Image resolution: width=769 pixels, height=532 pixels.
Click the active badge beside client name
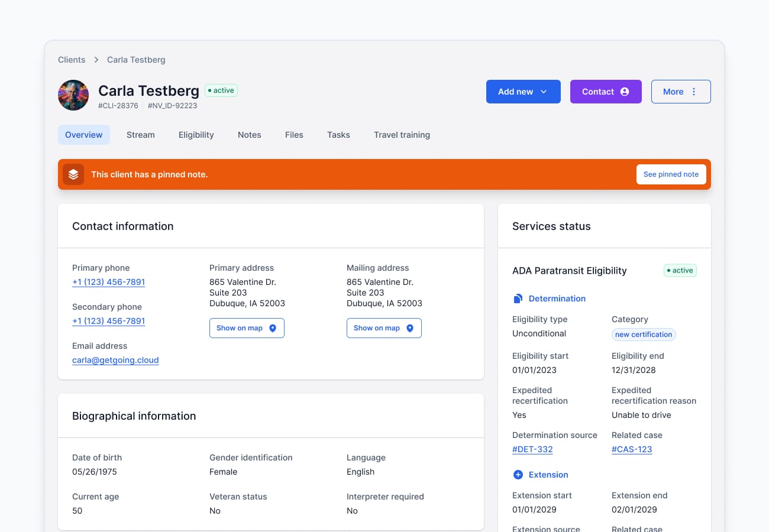(x=221, y=90)
